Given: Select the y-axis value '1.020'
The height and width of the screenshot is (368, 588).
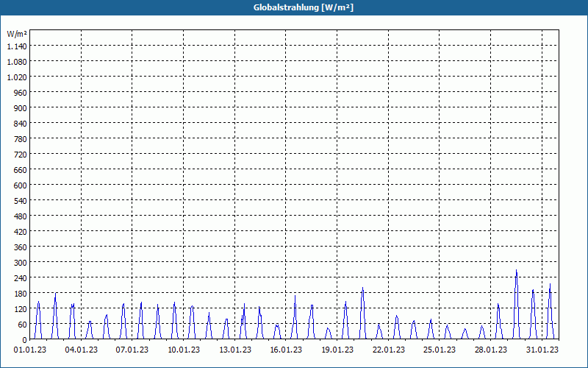Looking at the screenshot, I should tap(17, 77).
